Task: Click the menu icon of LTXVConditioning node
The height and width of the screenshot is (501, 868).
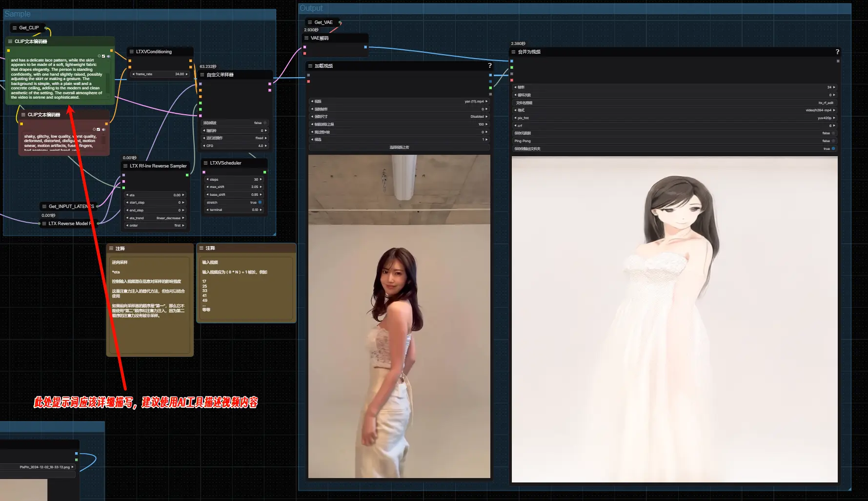Action: [x=131, y=51]
